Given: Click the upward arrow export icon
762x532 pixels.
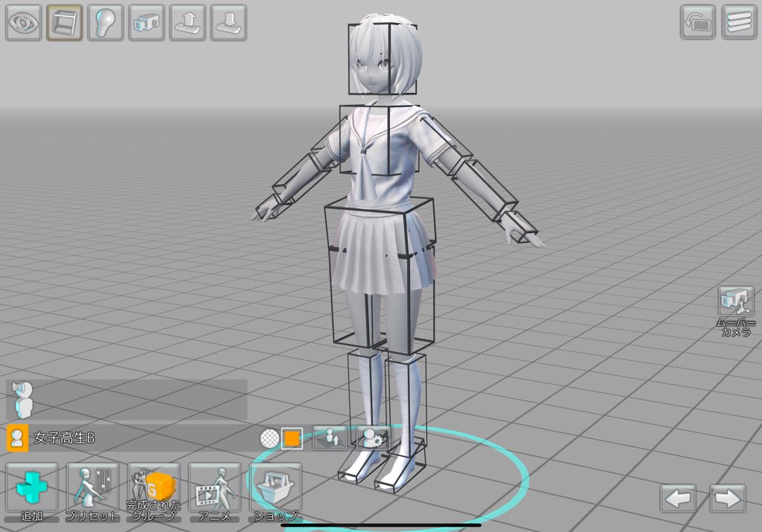Looking at the screenshot, I should 188,23.
